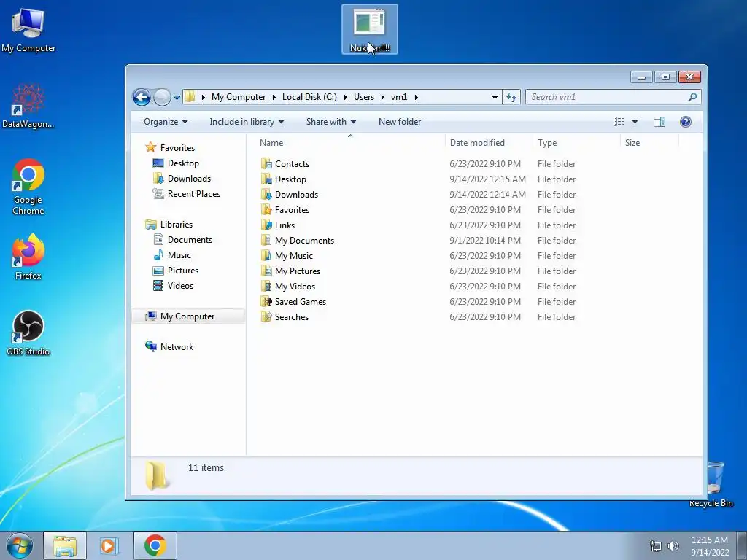Expand arrow after My Computer breadcrumb

(x=274, y=97)
